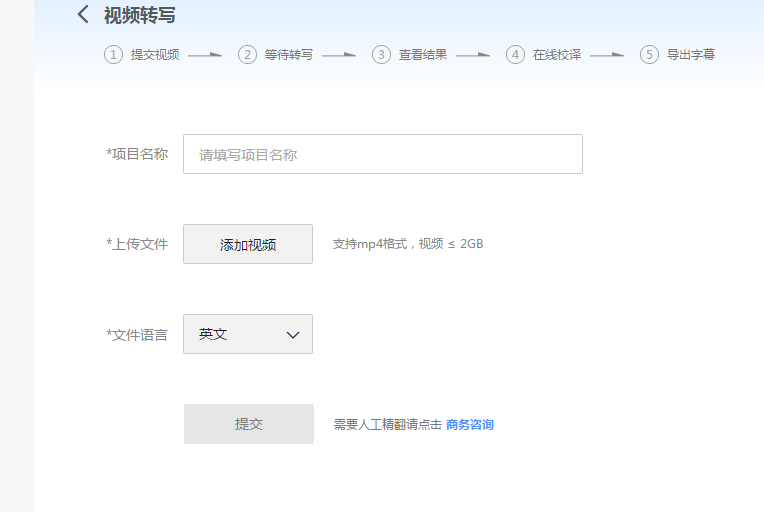Open the 文件语言 dropdown showing 英文
This screenshot has width=764, height=512.
point(248,334)
